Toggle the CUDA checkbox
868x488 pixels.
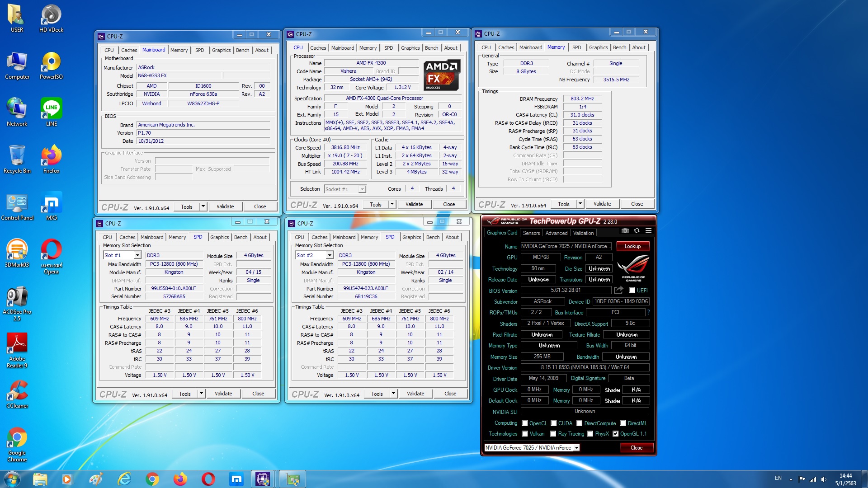pos(553,423)
